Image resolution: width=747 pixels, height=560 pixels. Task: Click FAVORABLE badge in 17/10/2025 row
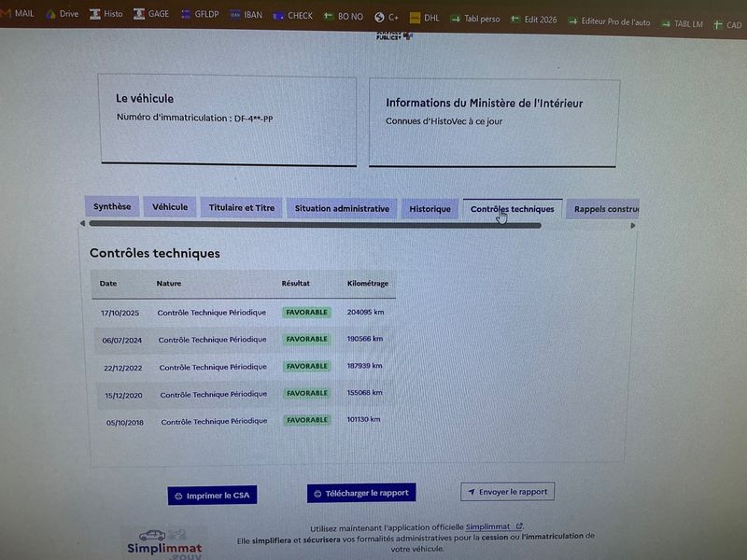pyautogui.click(x=306, y=313)
